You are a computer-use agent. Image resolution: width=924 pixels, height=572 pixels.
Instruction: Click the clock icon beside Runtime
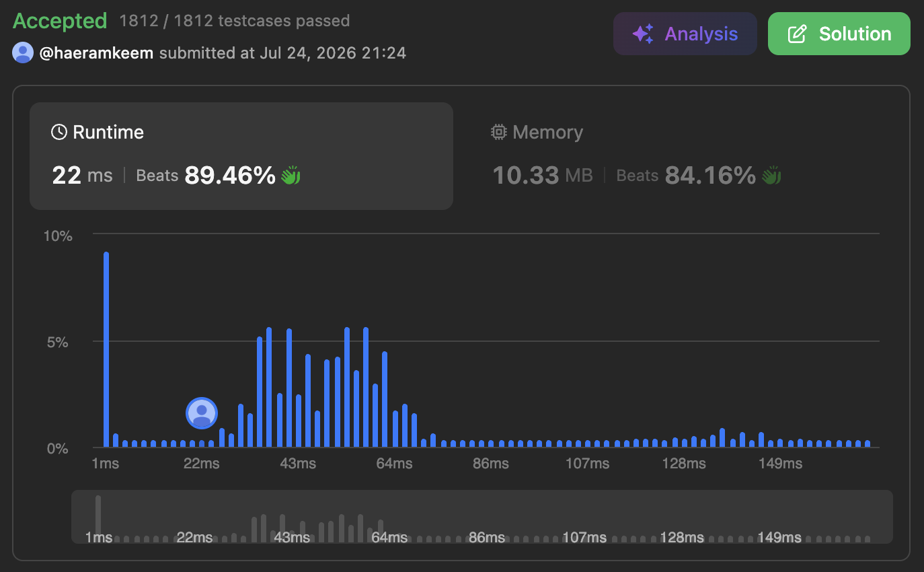pos(59,132)
